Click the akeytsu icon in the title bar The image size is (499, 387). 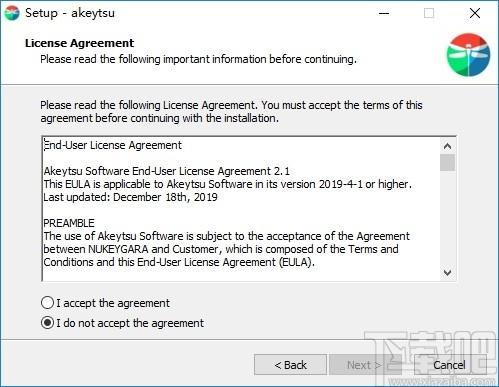click(x=12, y=13)
